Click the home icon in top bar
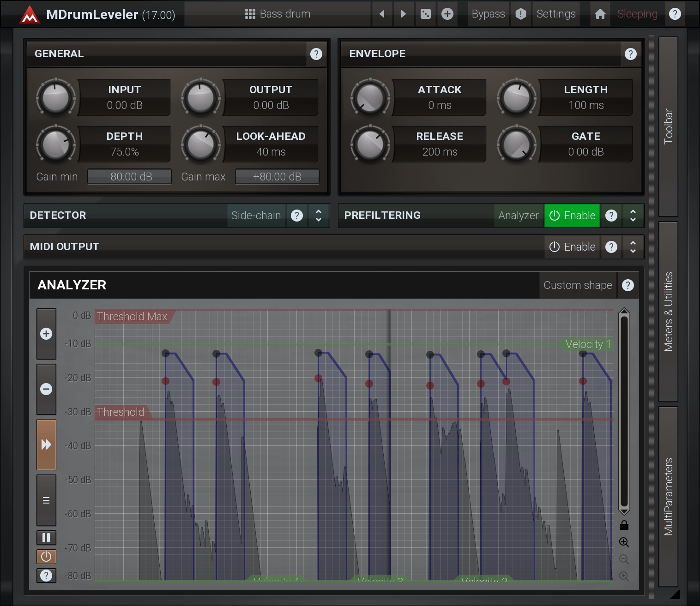The width and height of the screenshot is (700, 606). 600,14
